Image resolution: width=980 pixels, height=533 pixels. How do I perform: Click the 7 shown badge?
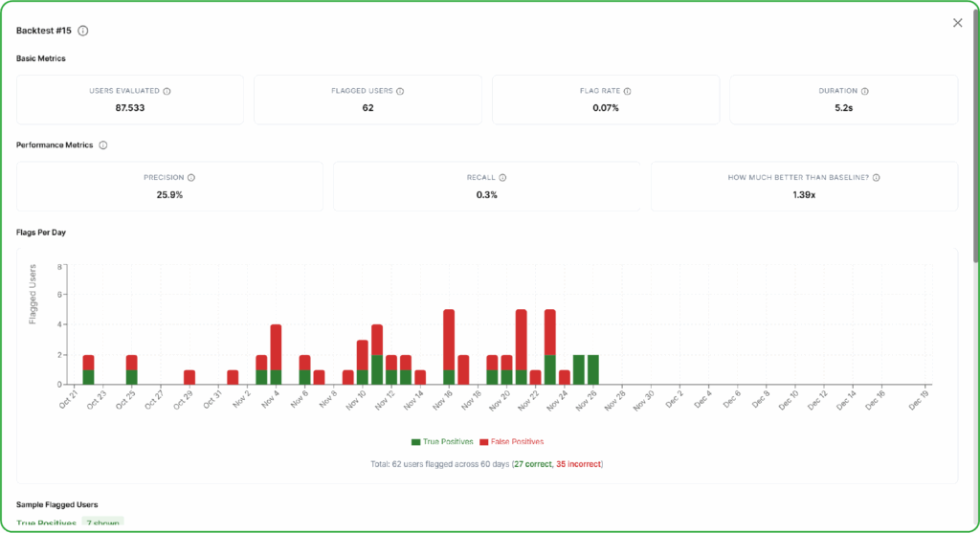pos(102,523)
